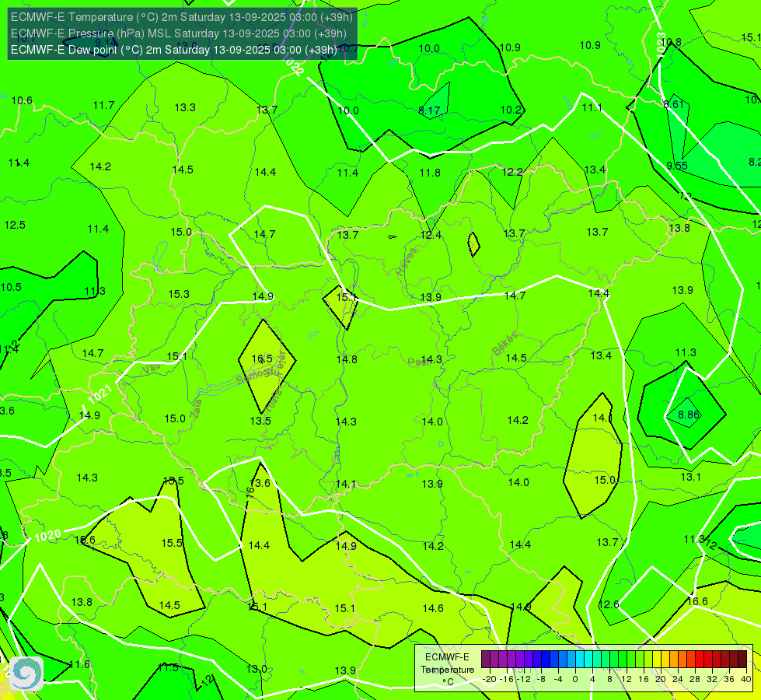Click the 11.1 temperature value
Image resolution: width=761 pixels, height=700 pixels.
(x=592, y=107)
